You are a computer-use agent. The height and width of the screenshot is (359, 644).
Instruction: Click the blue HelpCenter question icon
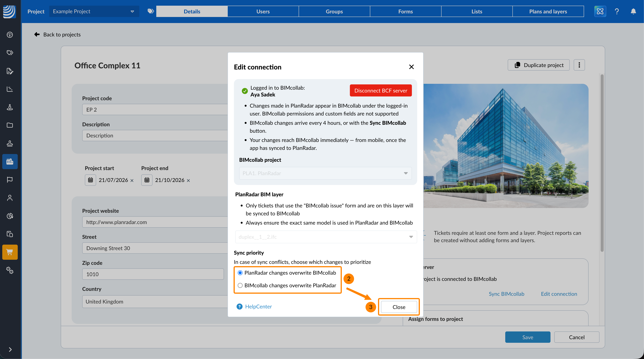click(239, 306)
